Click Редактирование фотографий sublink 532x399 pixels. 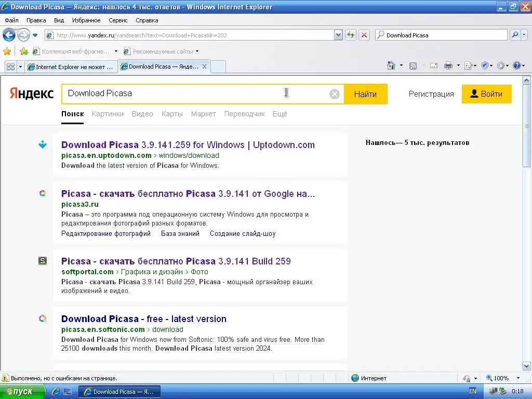point(106,233)
